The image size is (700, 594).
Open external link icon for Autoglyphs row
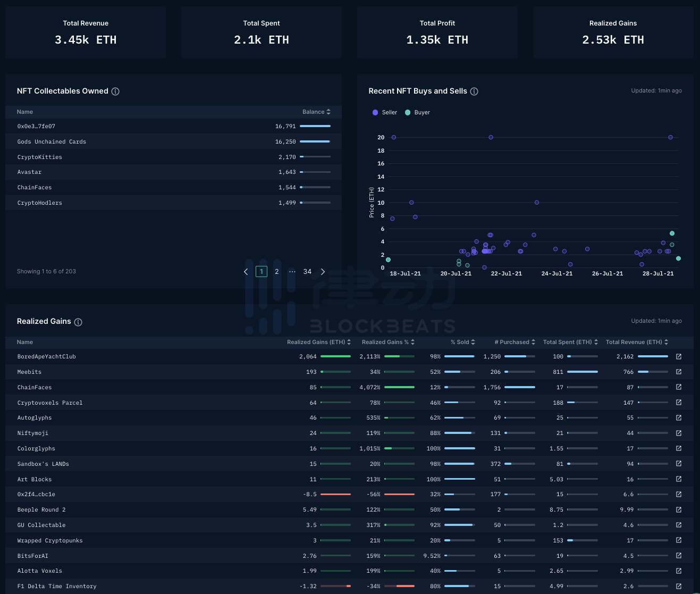679,418
